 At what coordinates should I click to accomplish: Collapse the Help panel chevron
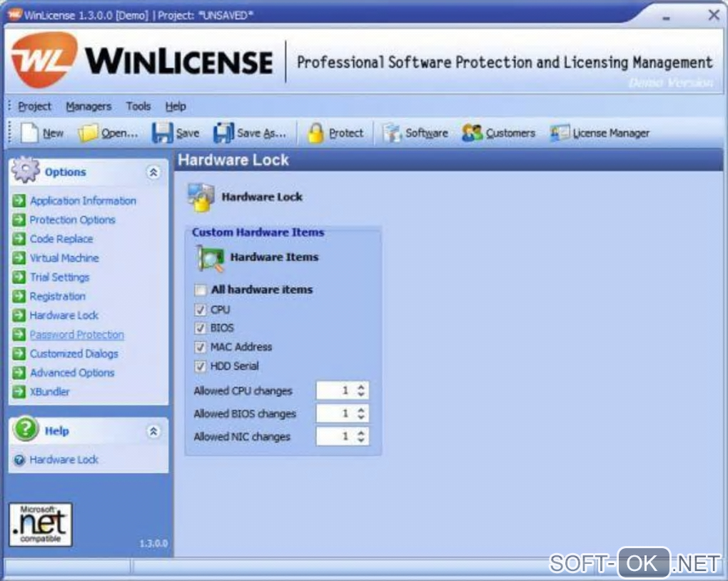tap(153, 431)
